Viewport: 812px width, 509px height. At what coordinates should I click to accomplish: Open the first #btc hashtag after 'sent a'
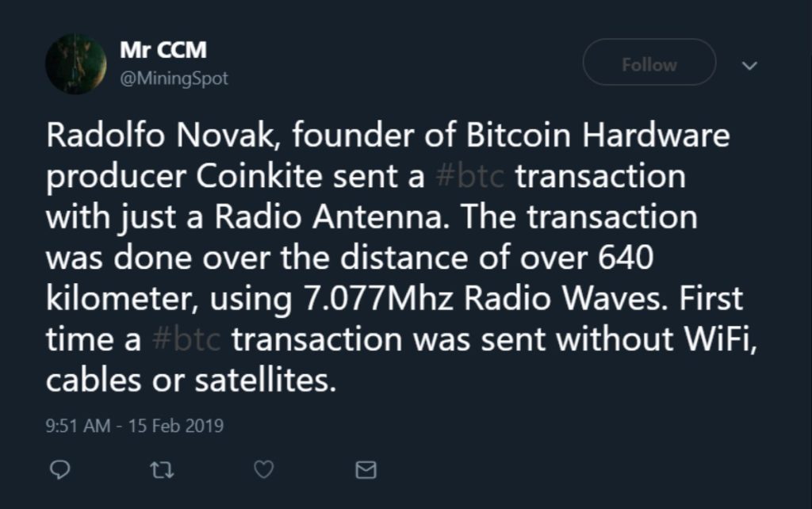(x=470, y=176)
